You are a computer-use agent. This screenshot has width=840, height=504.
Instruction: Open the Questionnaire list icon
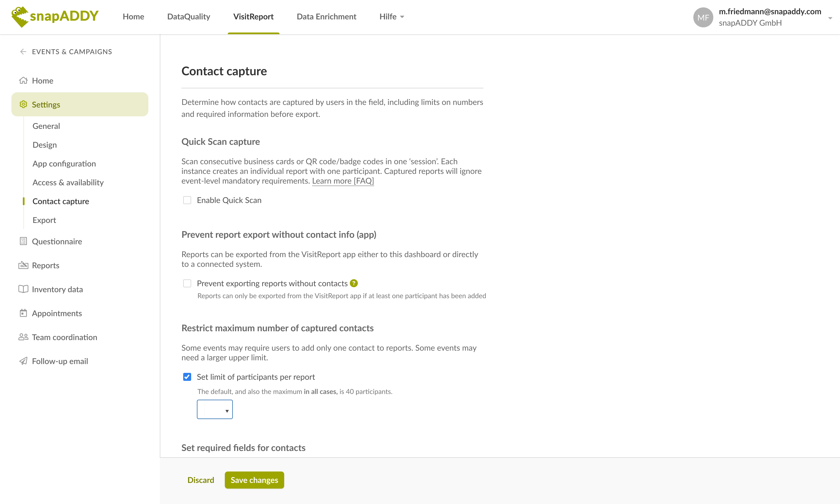[x=23, y=241]
